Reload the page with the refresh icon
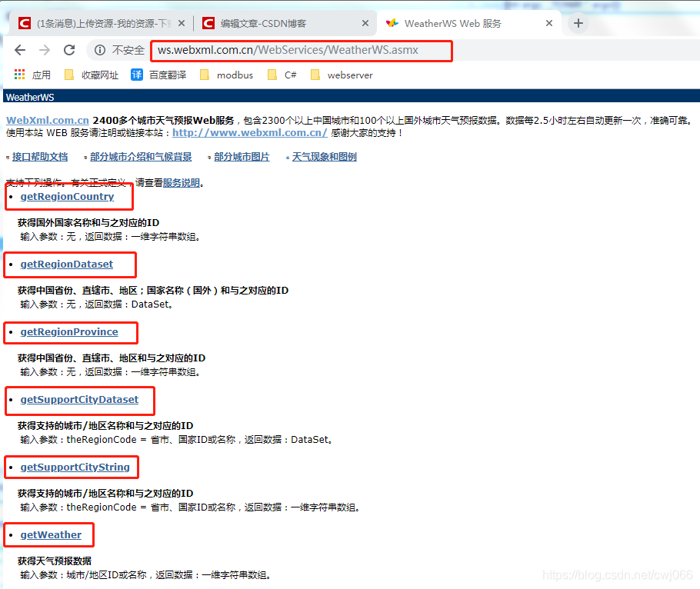This screenshot has height=589, width=700. (69, 50)
